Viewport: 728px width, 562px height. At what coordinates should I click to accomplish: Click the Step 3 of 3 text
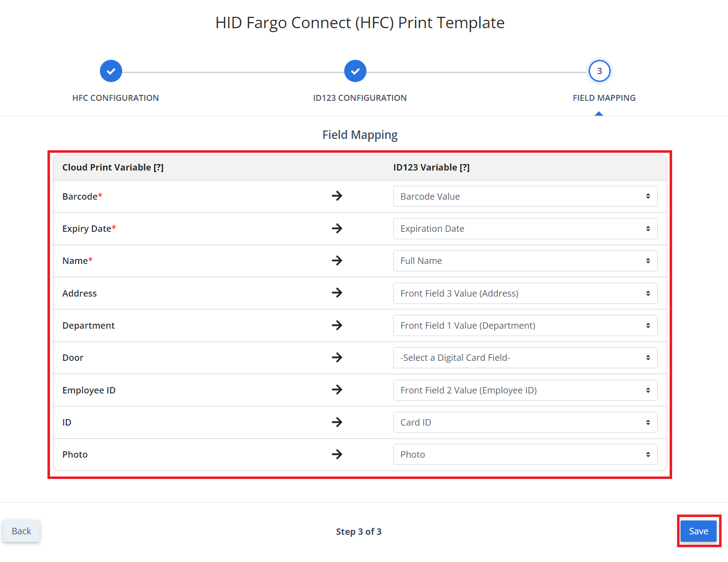(x=359, y=531)
